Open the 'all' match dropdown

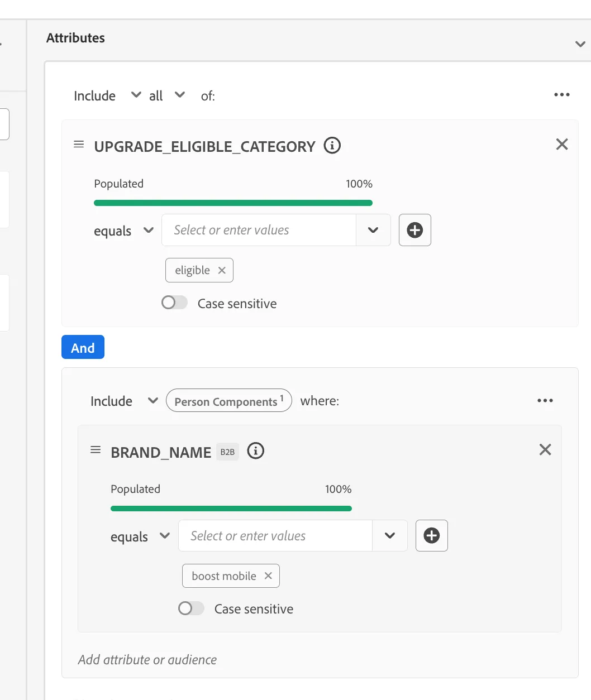166,95
